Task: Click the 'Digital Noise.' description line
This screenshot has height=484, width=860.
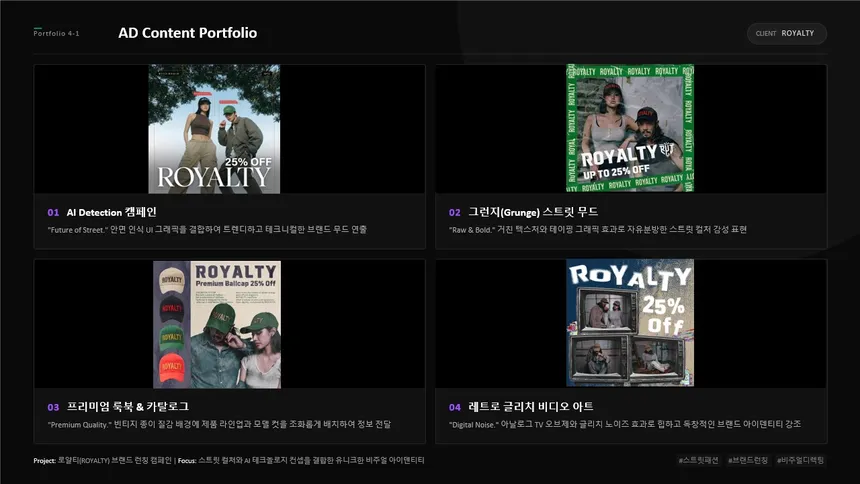Action: coord(625,424)
